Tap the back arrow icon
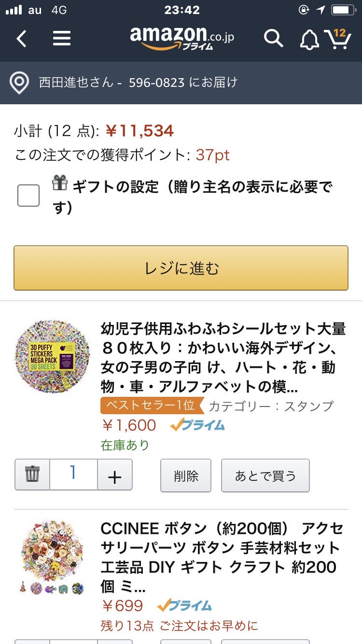Screen dimensions: 362x644 click(22, 38)
